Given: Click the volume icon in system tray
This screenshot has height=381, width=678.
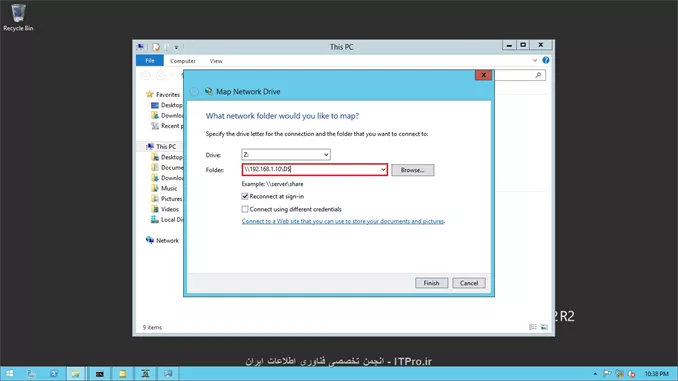Looking at the screenshot, I should click(x=632, y=374).
